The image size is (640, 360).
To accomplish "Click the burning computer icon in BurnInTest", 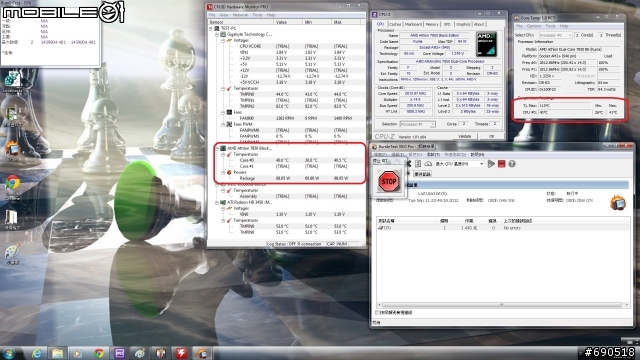I will click(618, 202).
